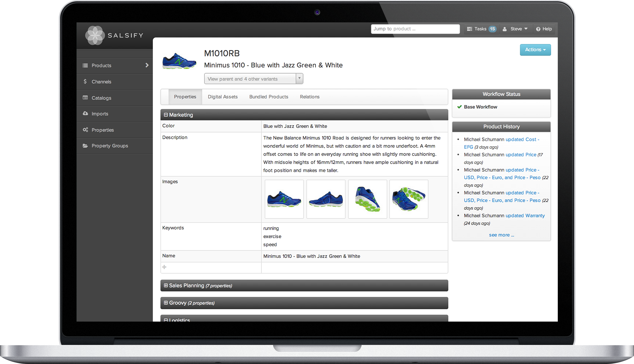This screenshot has height=364, width=634.
Task: Click the 'speed' keyword
Action: pos(270,244)
